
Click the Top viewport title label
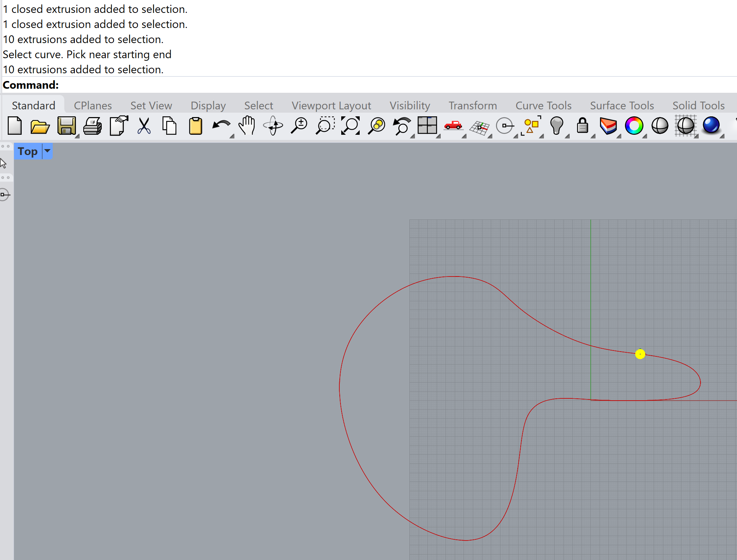click(28, 151)
